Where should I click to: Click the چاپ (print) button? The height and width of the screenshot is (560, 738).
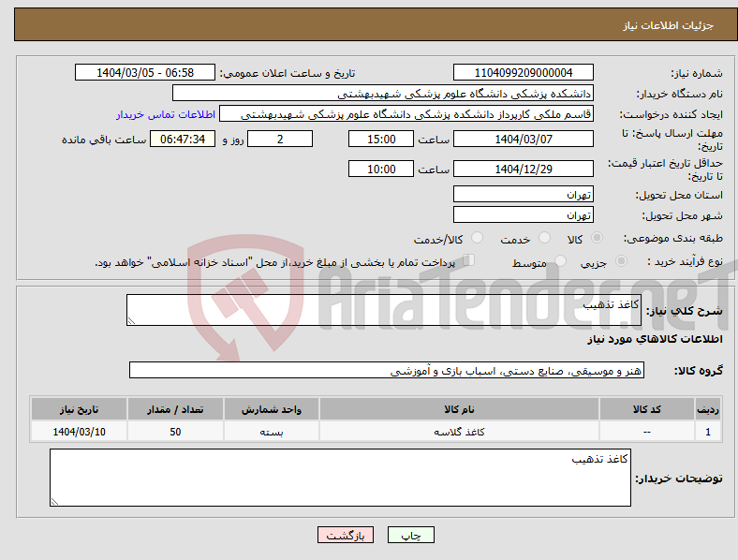(x=410, y=535)
